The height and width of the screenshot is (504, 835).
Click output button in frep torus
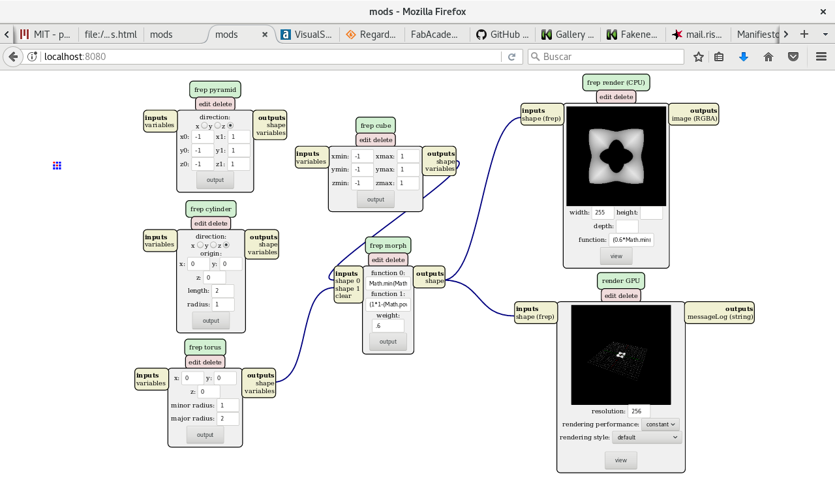(x=205, y=435)
